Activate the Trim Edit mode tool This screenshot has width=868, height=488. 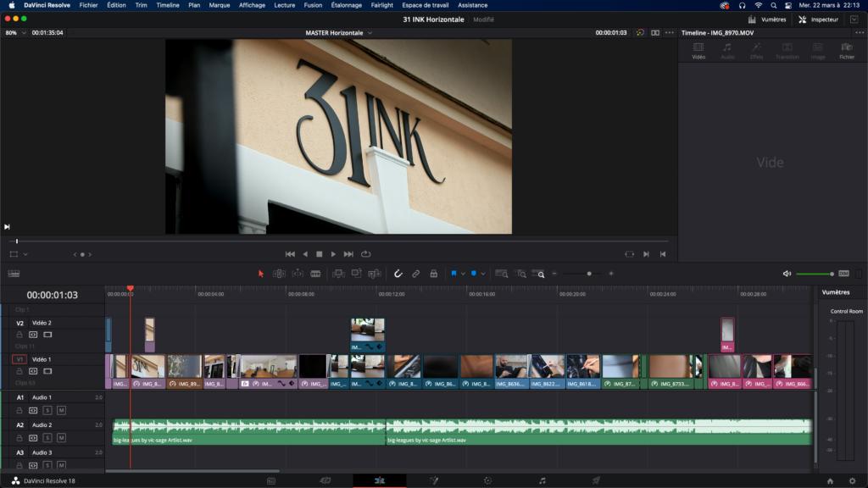coord(279,274)
